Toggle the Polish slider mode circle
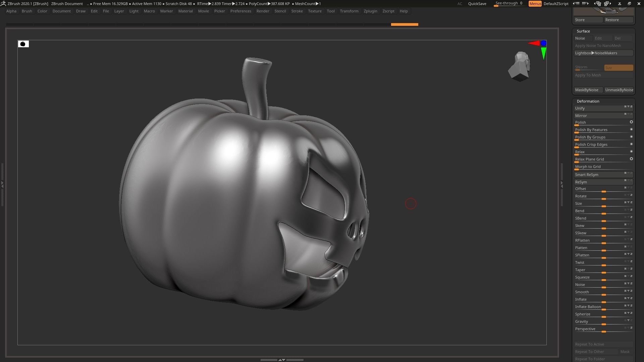Viewport: 644px width, 362px height. [631, 122]
